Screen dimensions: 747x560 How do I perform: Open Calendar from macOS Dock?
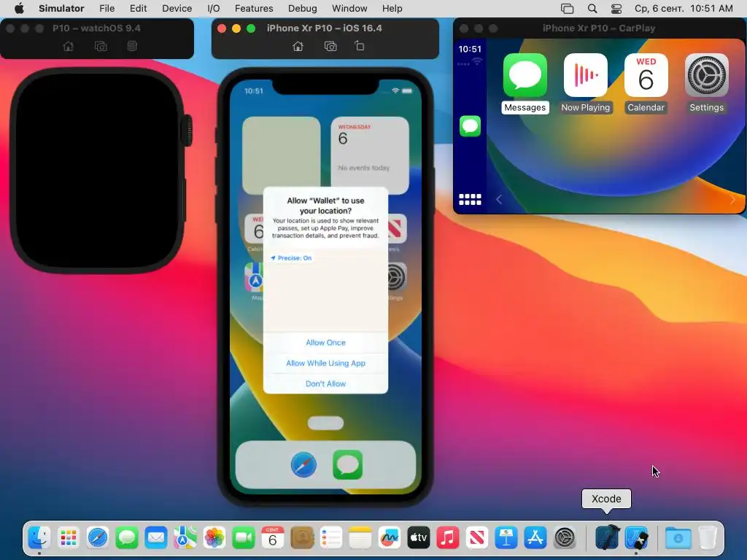[273, 538]
